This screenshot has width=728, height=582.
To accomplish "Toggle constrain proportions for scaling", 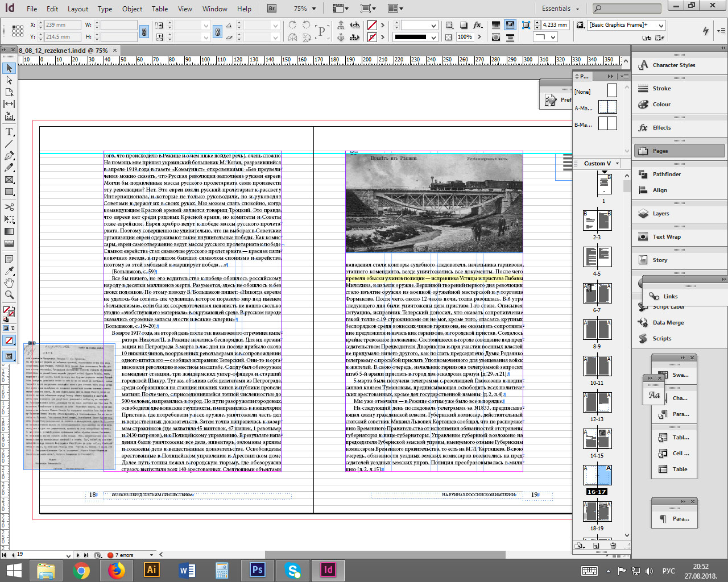I will point(217,32).
